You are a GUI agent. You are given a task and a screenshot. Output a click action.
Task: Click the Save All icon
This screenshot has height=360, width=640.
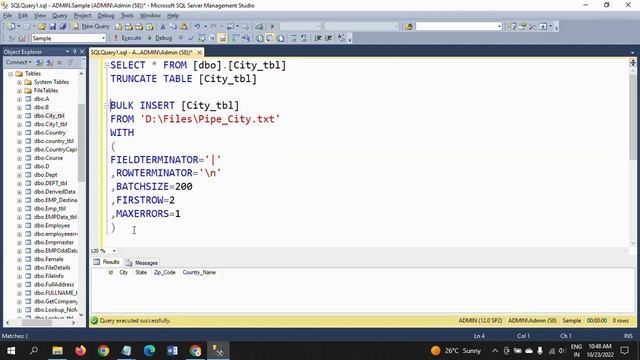point(63,26)
